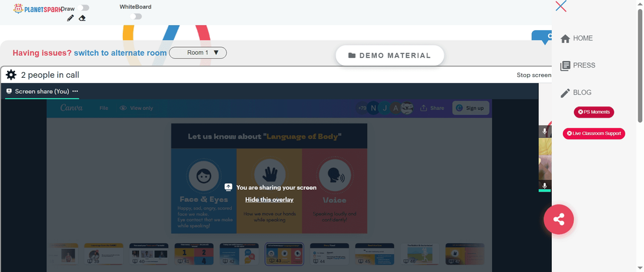Click Stop screen share button

click(x=534, y=75)
